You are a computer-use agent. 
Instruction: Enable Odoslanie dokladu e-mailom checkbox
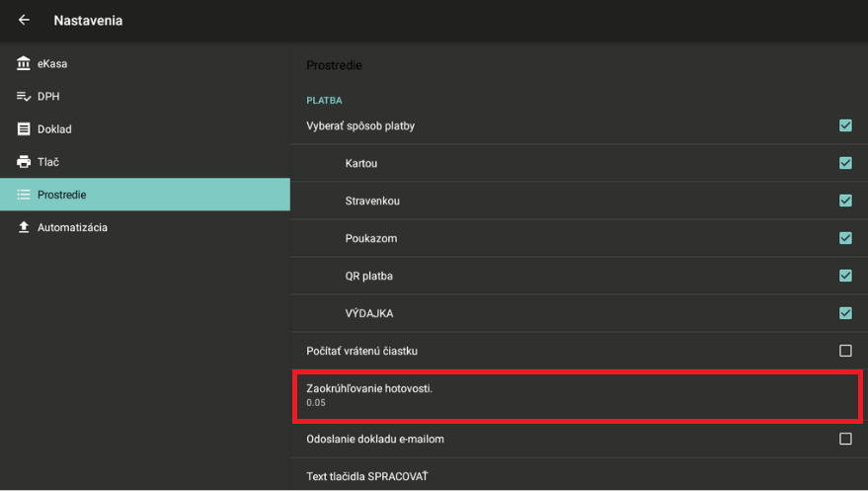845,439
